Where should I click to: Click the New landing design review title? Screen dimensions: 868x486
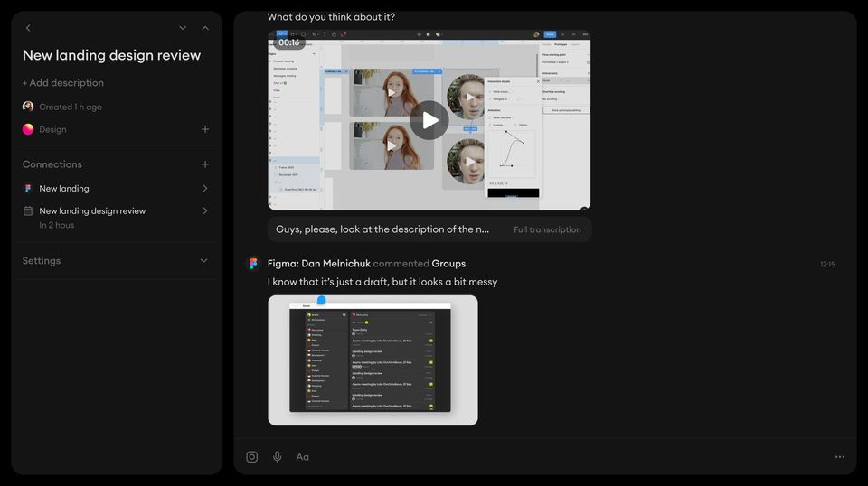pos(111,55)
